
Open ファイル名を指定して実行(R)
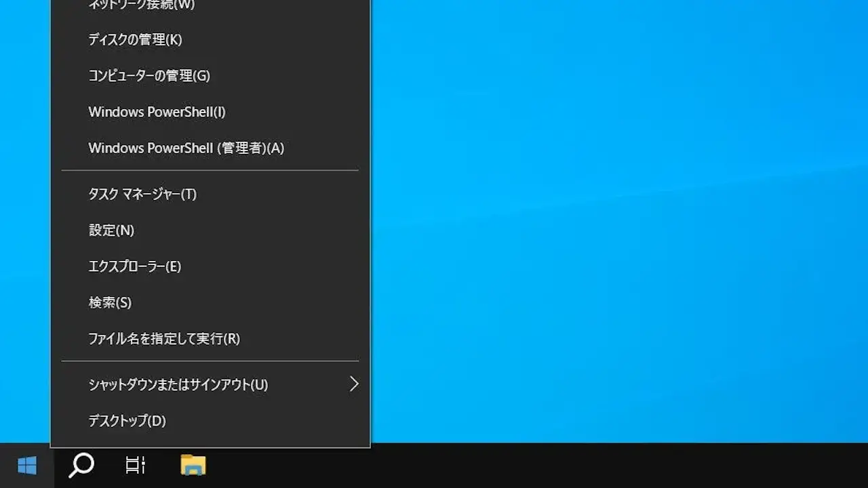pyautogui.click(x=210, y=338)
